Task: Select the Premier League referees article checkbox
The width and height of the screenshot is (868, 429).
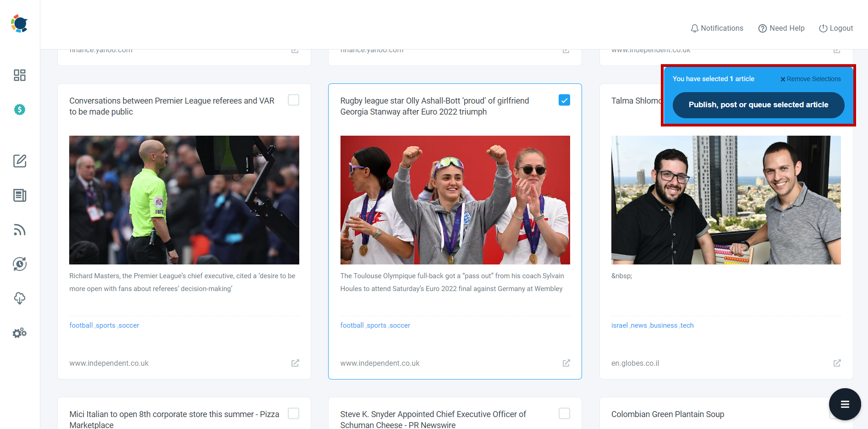Action: [x=294, y=100]
